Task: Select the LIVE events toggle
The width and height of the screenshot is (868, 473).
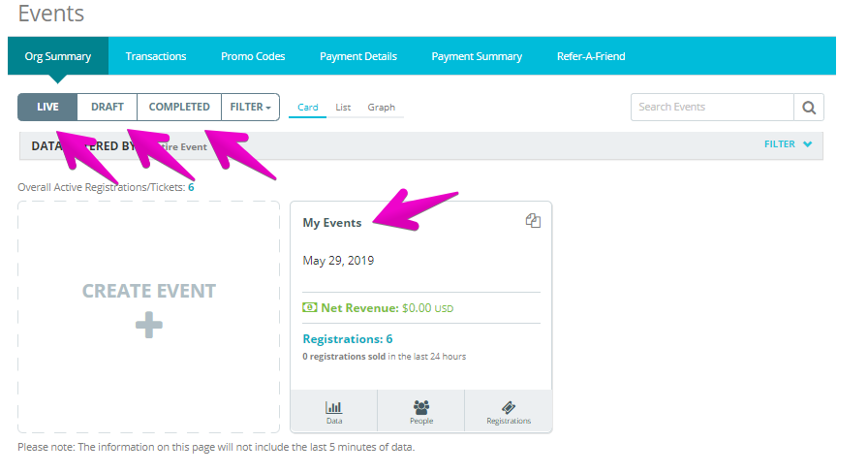Action: (47, 107)
